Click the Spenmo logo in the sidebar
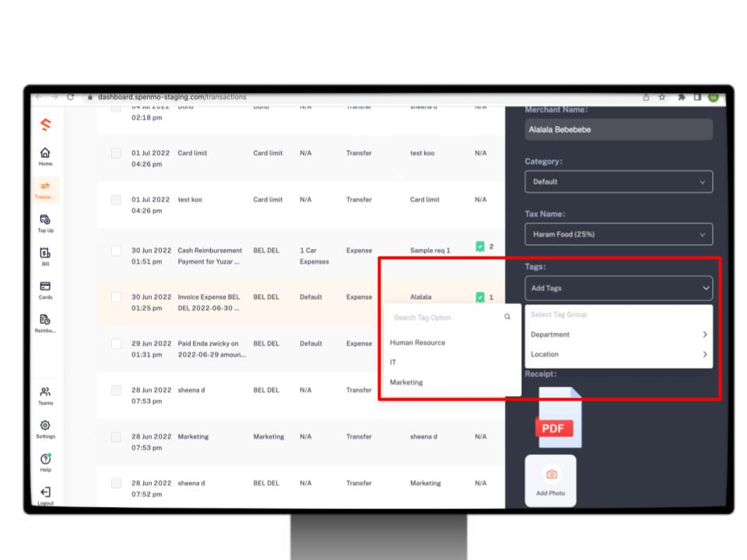The image size is (747, 560). click(x=46, y=124)
